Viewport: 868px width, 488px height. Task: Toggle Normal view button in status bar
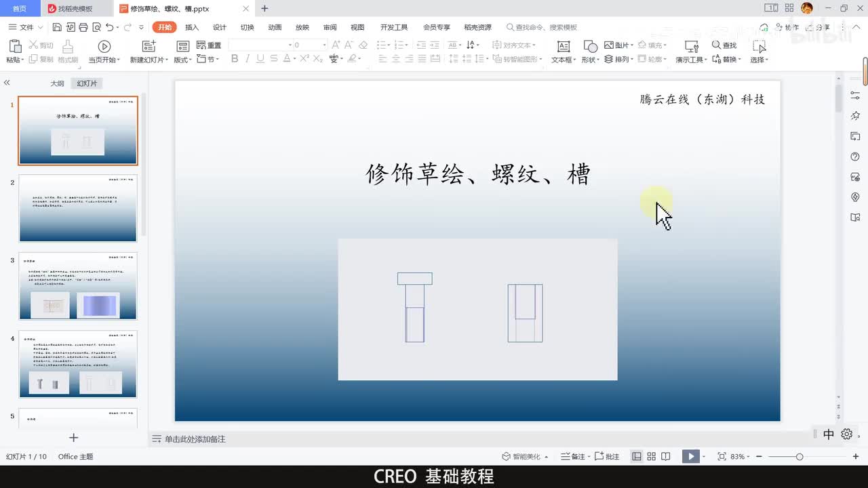637,457
